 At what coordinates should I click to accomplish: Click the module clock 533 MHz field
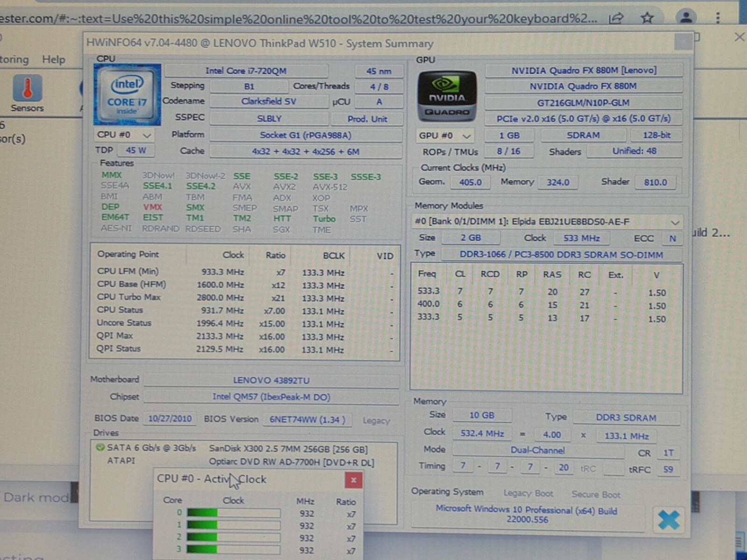pos(581,238)
